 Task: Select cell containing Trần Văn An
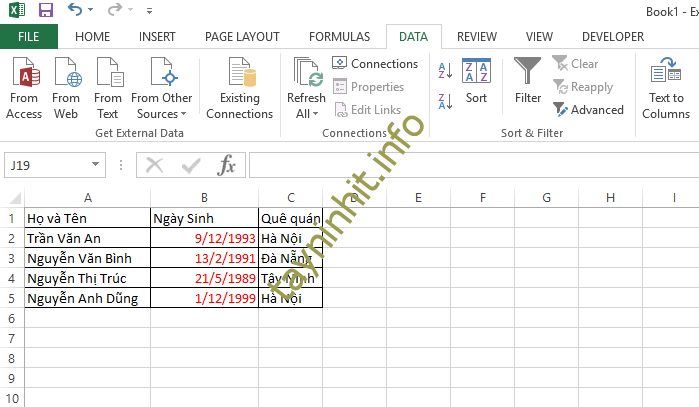click(88, 238)
